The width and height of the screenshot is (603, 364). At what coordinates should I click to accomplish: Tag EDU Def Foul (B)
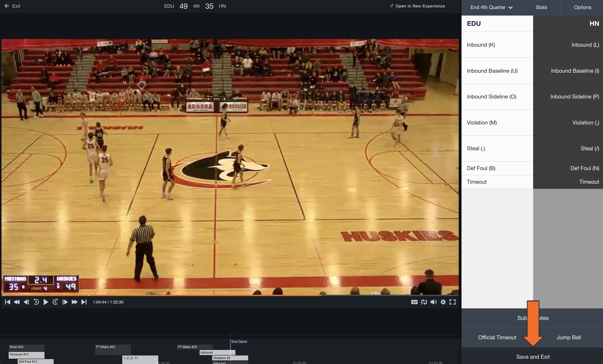[x=497, y=168]
